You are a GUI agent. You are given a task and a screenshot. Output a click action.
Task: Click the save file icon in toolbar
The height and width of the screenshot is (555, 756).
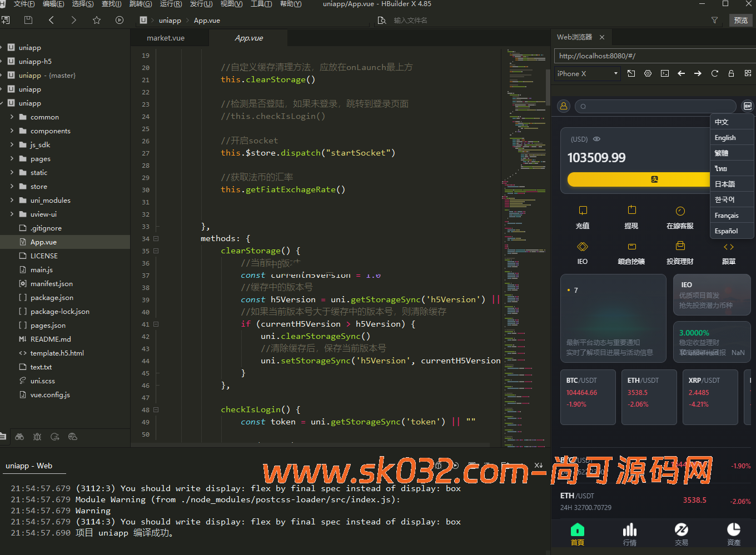(28, 20)
